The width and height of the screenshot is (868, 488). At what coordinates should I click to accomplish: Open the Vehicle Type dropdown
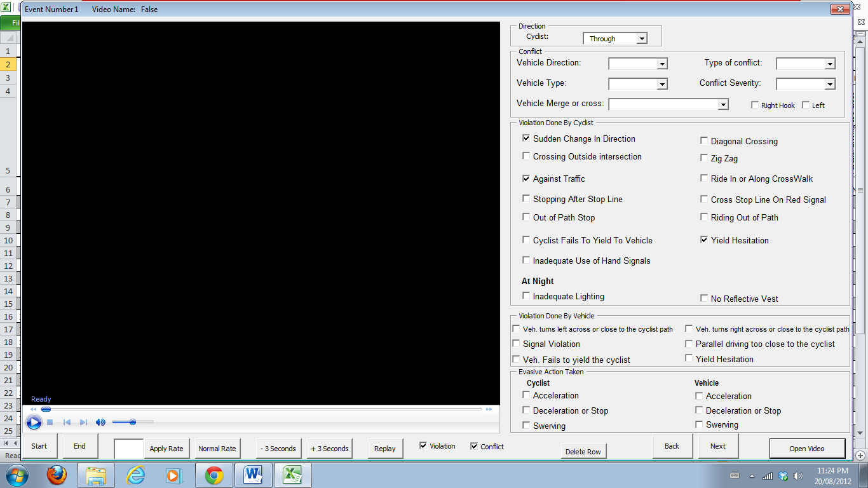point(662,84)
